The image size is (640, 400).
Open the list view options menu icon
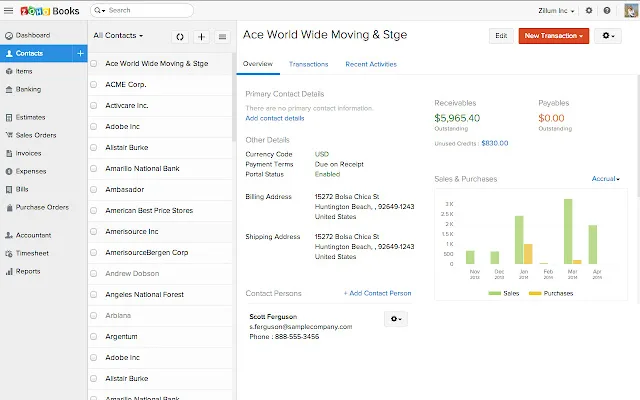tap(222, 37)
